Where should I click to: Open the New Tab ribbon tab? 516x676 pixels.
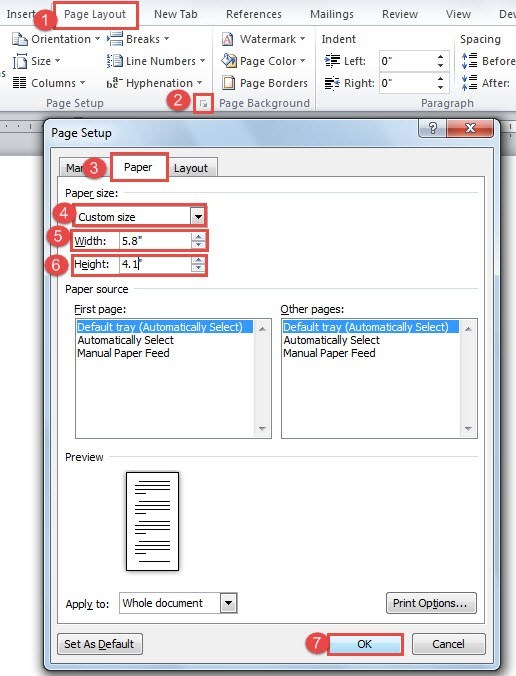175,14
